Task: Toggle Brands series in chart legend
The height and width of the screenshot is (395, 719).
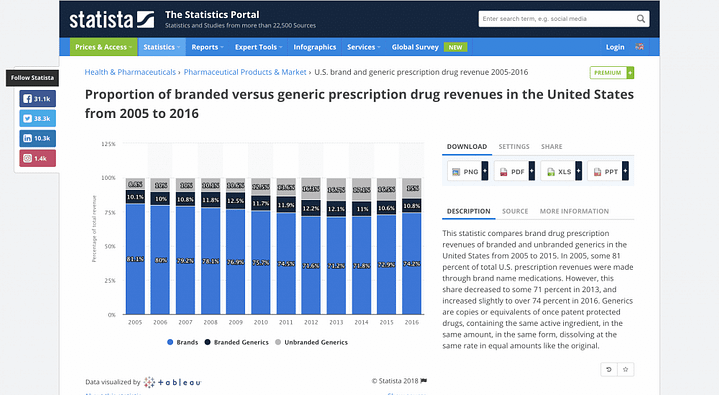Action: tap(183, 342)
